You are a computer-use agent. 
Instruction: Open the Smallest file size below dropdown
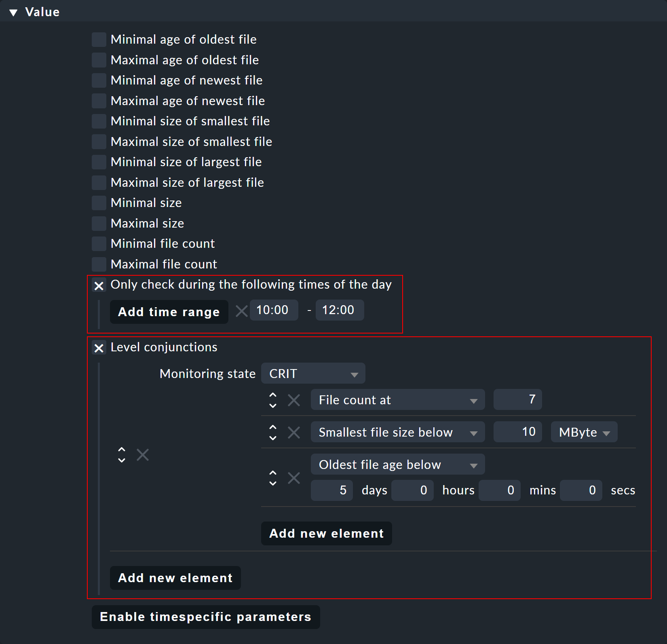click(x=398, y=432)
